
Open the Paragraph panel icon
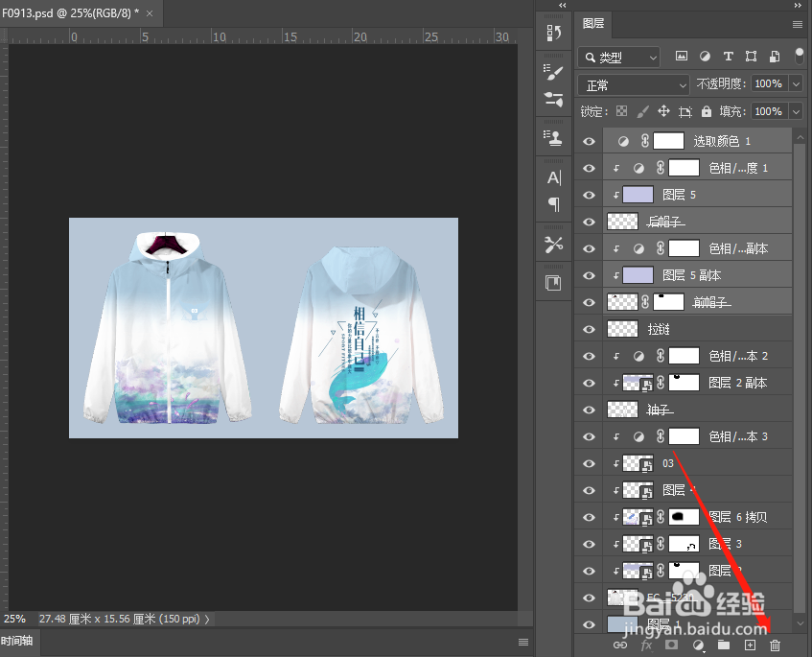(x=553, y=204)
